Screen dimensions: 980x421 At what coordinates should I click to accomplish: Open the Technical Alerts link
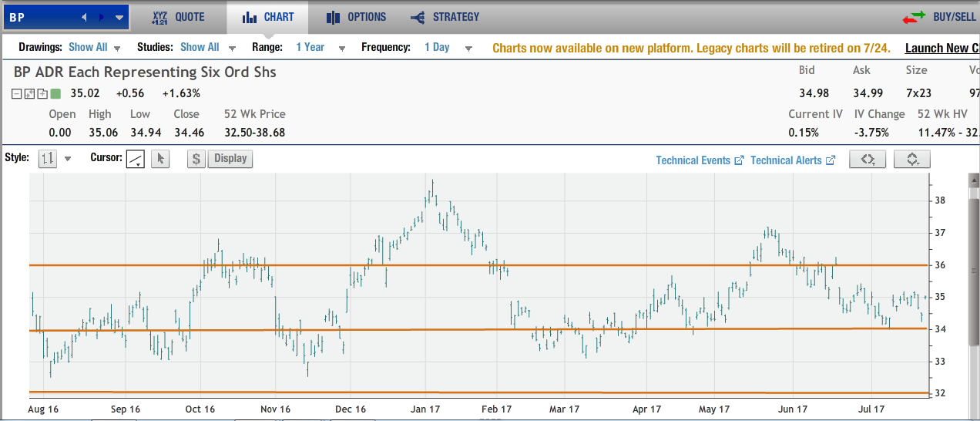point(793,160)
